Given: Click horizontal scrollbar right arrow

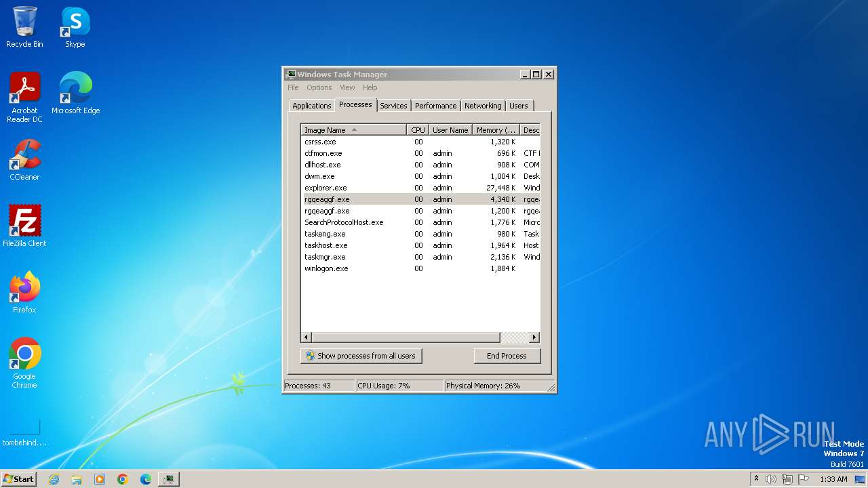Looking at the screenshot, I should 534,337.
